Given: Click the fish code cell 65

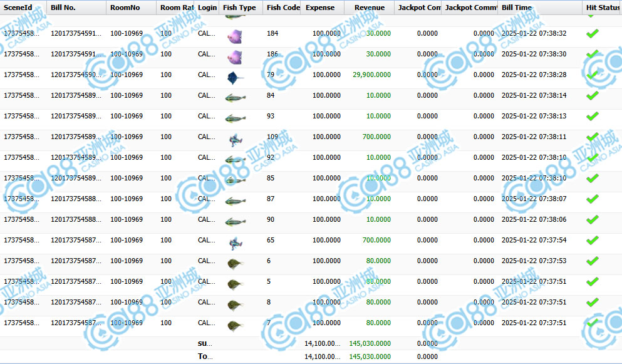Looking at the screenshot, I should 271,240.
